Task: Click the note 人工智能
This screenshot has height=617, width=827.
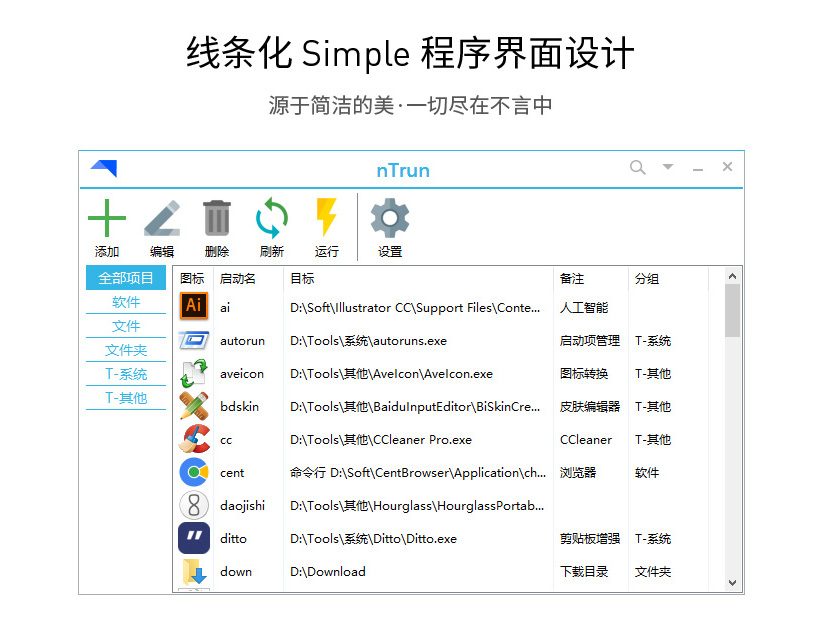Action: point(584,307)
